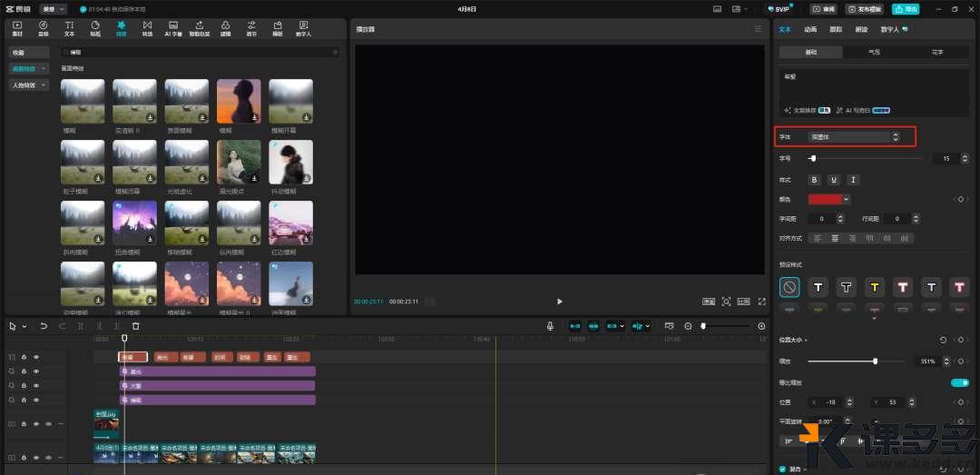Toggle the text track eye visibility
Image resolution: width=980 pixels, height=475 pixels.
click(36, 357)
